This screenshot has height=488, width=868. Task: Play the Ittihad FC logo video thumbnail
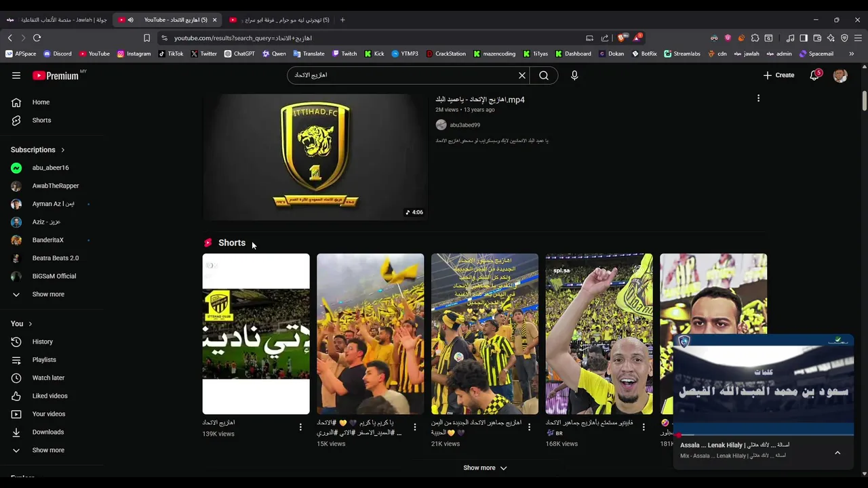[315, 157]
